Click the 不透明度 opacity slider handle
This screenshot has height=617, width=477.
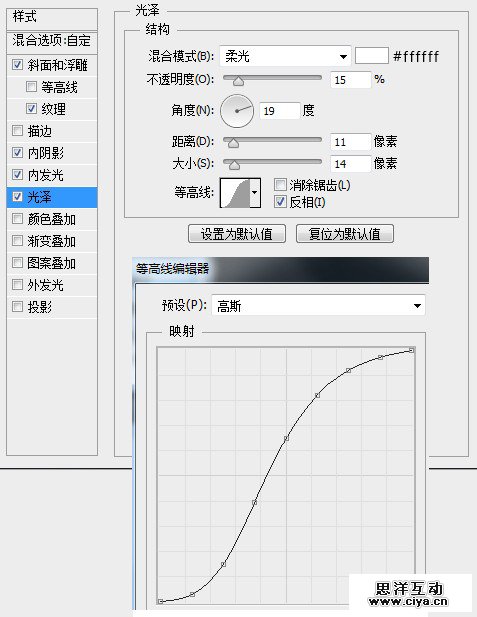click(x=238, y=81)
